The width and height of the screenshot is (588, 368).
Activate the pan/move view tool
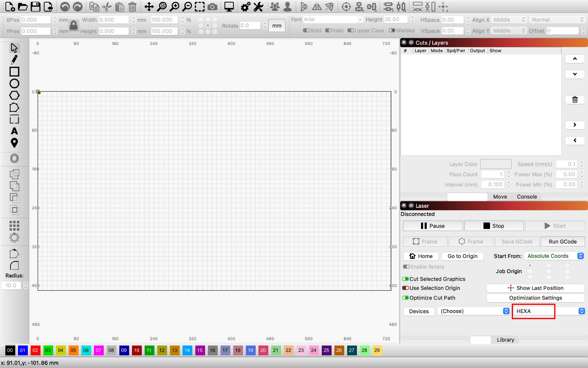pyautogui.click(x=149, y=7)
